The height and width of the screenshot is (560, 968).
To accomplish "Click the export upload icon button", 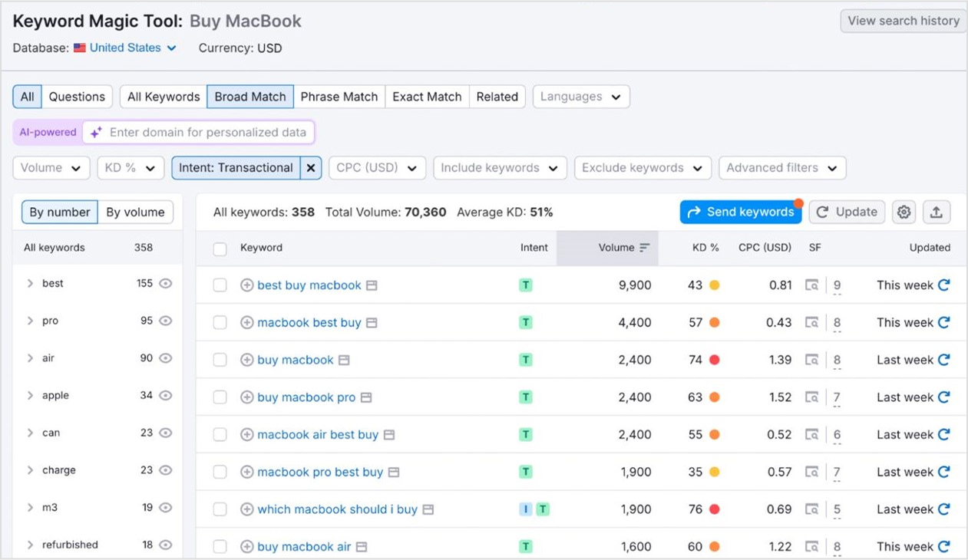I will [x=937, y=212].
